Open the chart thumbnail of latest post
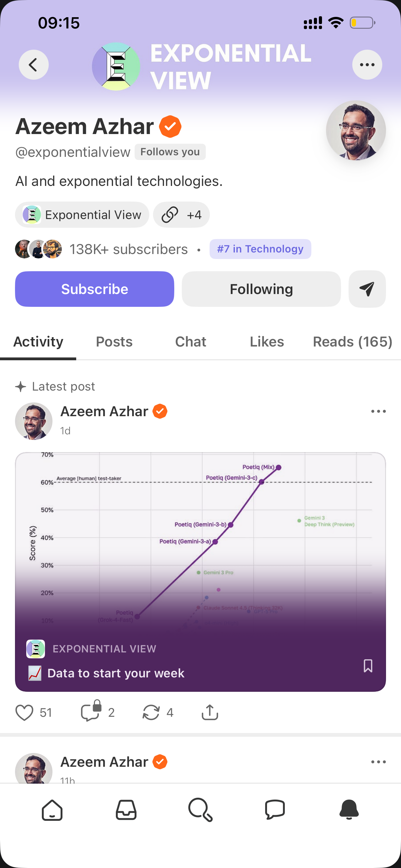The width and height of the screenshot is (401, 868). (200, 539)
